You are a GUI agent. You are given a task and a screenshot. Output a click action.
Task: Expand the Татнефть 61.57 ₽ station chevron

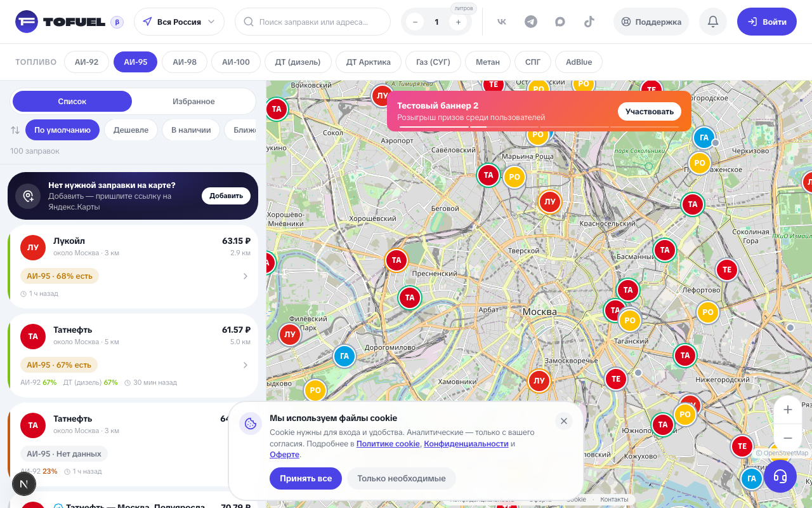pos(246,365)
